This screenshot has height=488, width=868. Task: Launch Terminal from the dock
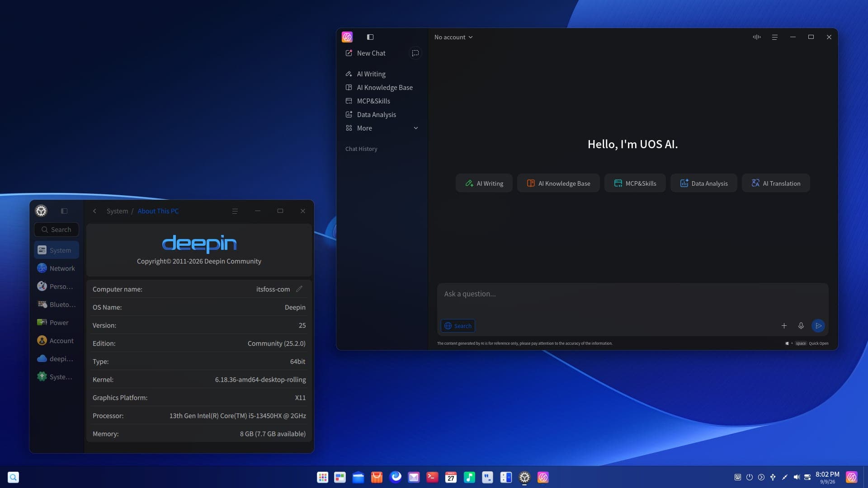pyautogui.click(x=432, y=477)
